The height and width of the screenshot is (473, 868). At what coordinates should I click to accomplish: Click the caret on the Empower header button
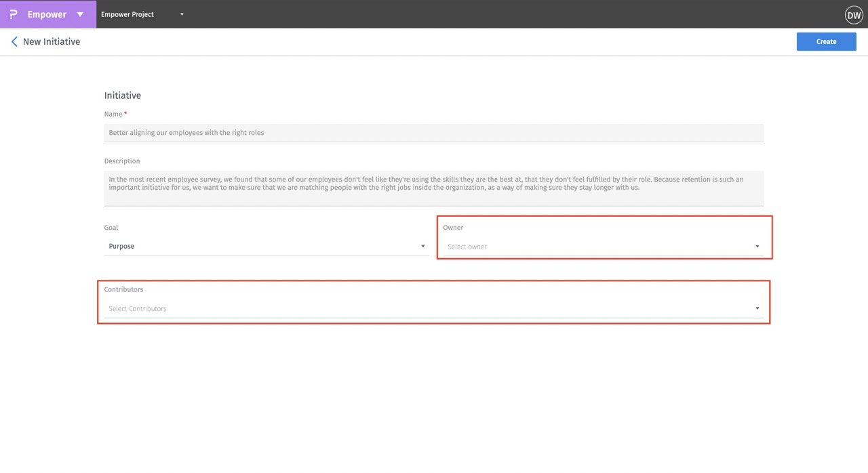pyautogui.click(x=79, y=14)
